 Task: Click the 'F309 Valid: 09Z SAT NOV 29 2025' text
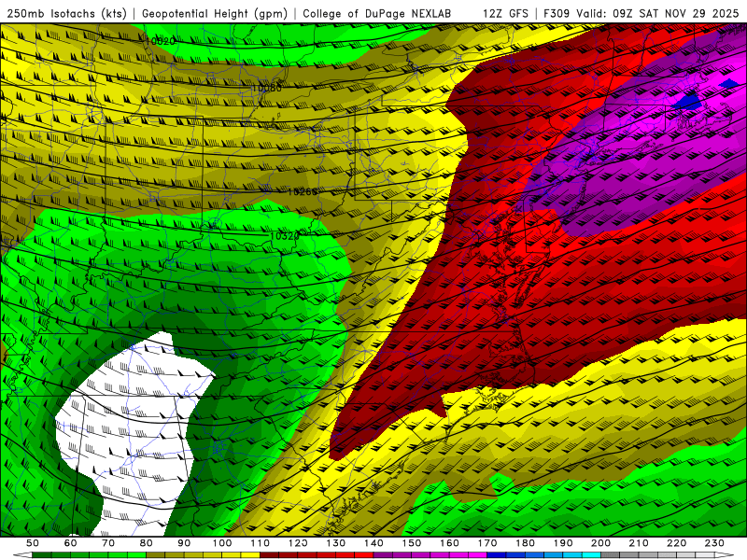point(641,13)
